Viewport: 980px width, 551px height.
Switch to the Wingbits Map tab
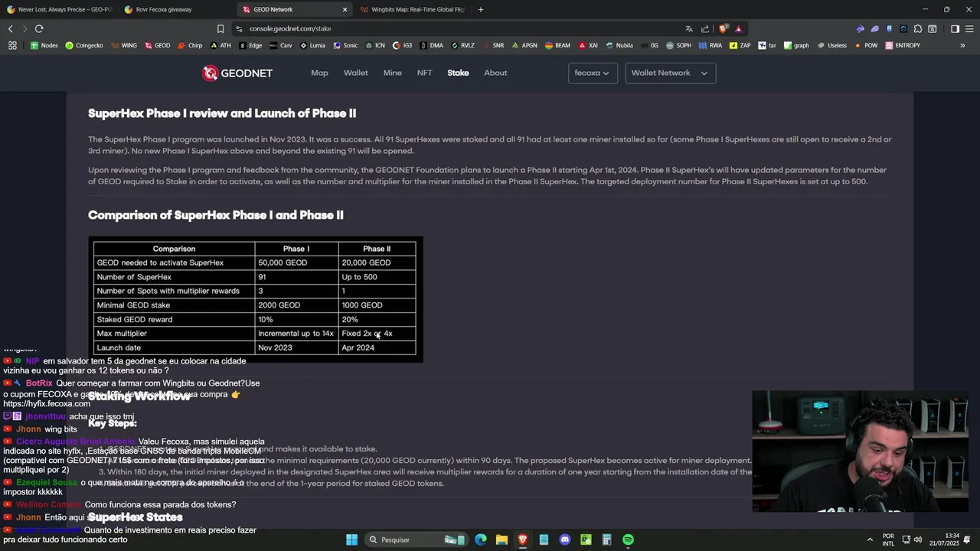(x=411, y=9)
